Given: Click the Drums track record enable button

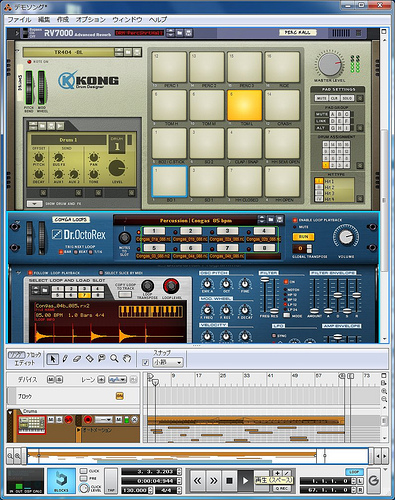Looking at the screenshot, I should (88, 419).
